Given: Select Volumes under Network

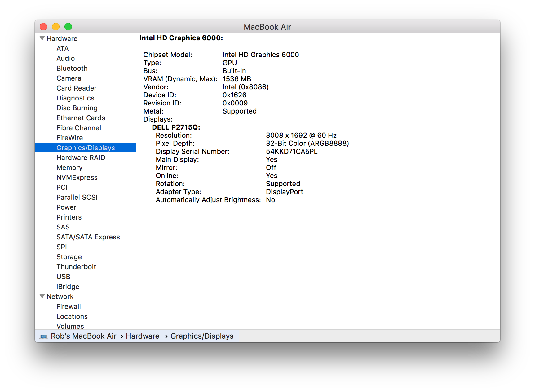Looking at the screenshot, I should pyautogui.click(x=70, y=326).
